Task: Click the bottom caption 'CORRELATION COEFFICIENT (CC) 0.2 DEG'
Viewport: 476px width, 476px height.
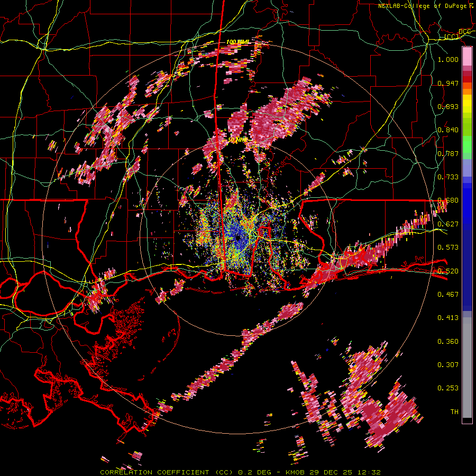Action: 187,472
